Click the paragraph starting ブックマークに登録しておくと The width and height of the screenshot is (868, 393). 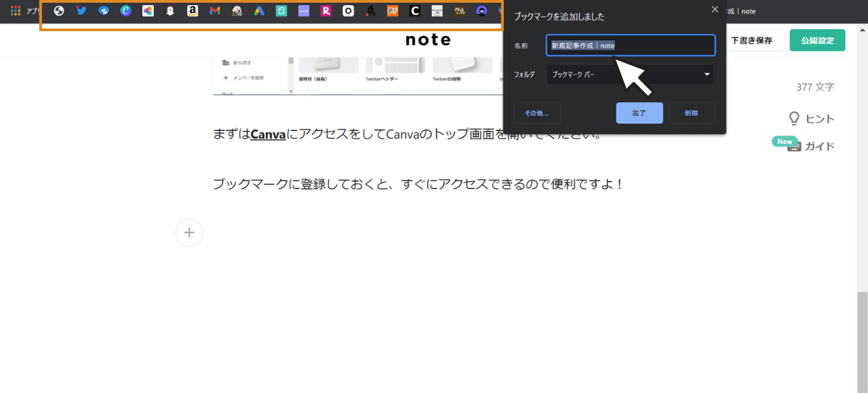tap(418, 184)
